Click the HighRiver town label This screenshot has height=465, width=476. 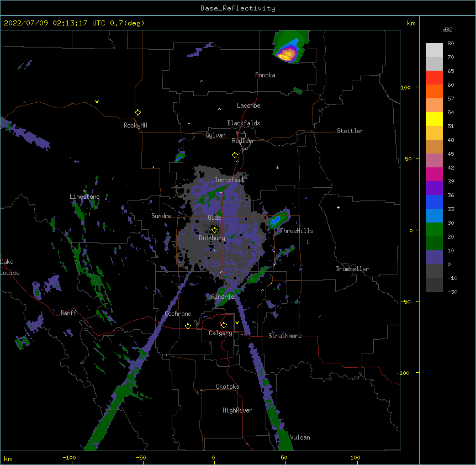point(237,410)
